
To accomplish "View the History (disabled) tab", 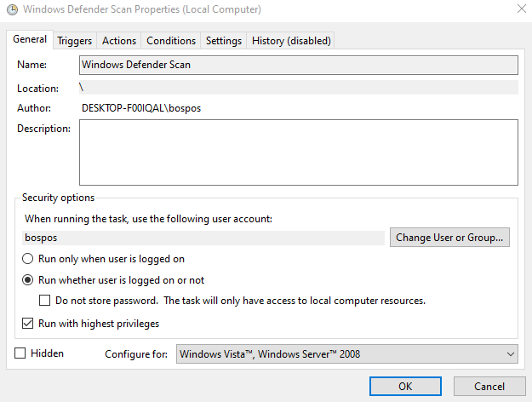I will click(x=291, y=41).
